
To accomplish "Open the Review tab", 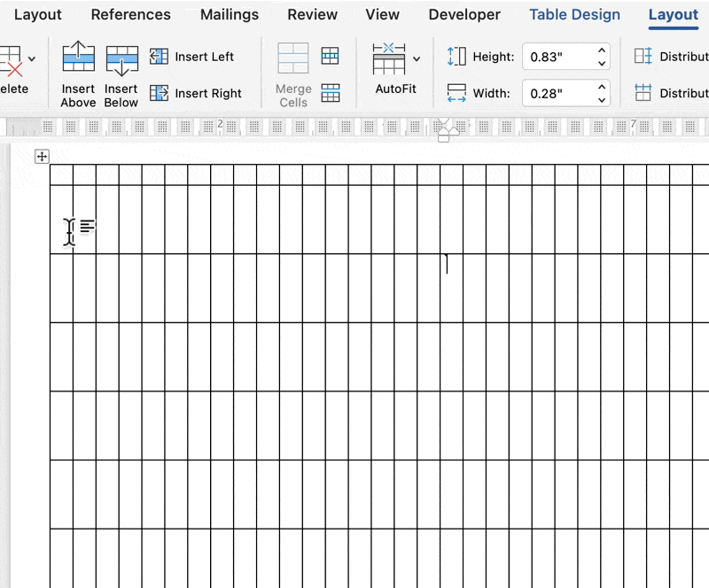I will pos(313,14).
